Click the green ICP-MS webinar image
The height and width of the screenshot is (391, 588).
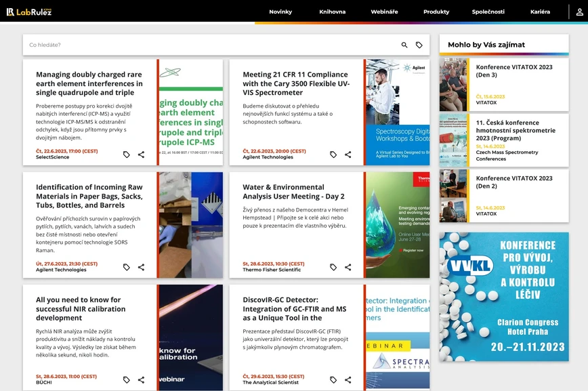tap(191, 112)
